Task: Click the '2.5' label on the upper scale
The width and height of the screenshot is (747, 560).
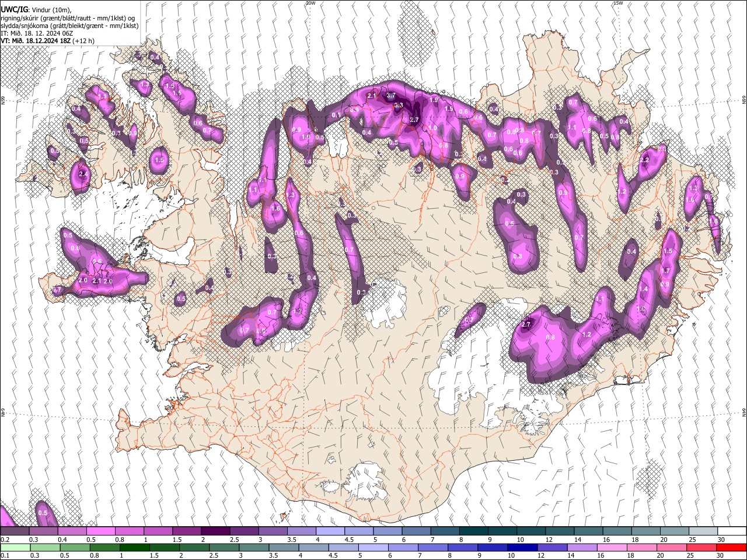Action: click(234, 540)
